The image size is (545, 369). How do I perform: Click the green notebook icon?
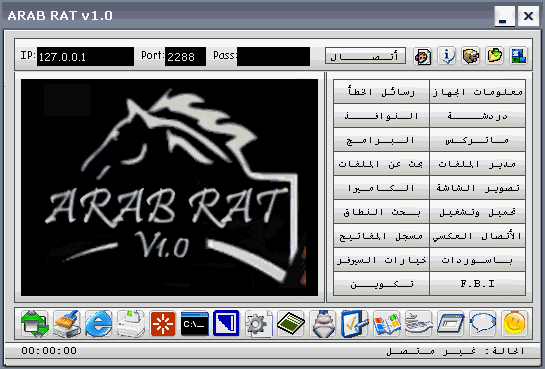click(x=291, y=324)
